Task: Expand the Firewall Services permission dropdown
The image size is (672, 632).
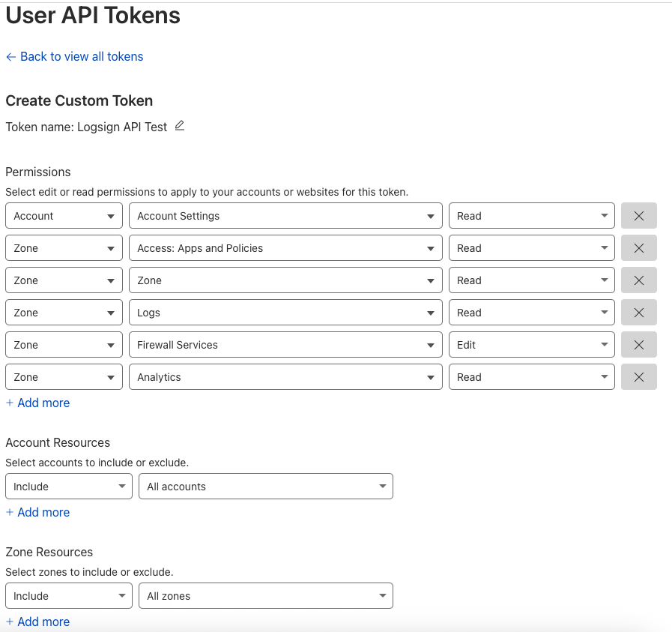Action: 285,344
